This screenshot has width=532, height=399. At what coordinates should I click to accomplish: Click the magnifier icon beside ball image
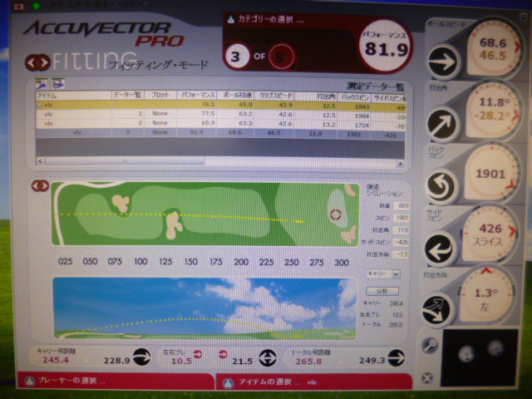click(430, 346)
